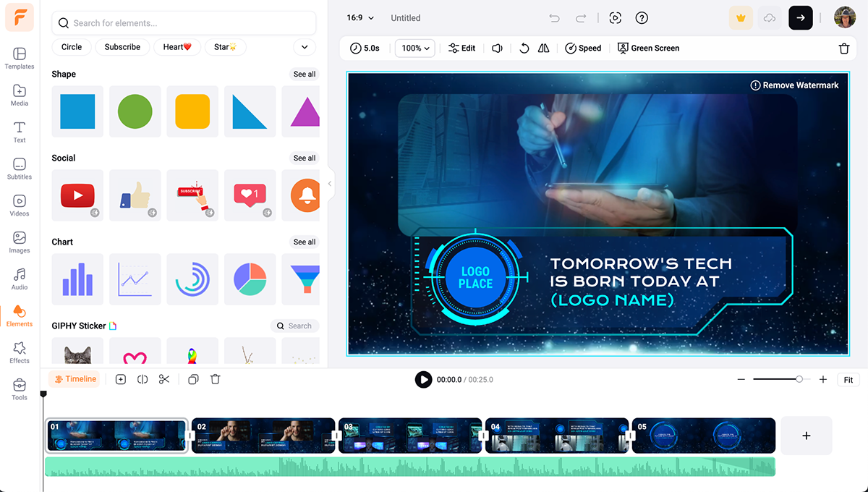Image resolution: width=868 pixels, height=492 pixels.
Task: Select the Heart filter chip
Action: (176, 46)
